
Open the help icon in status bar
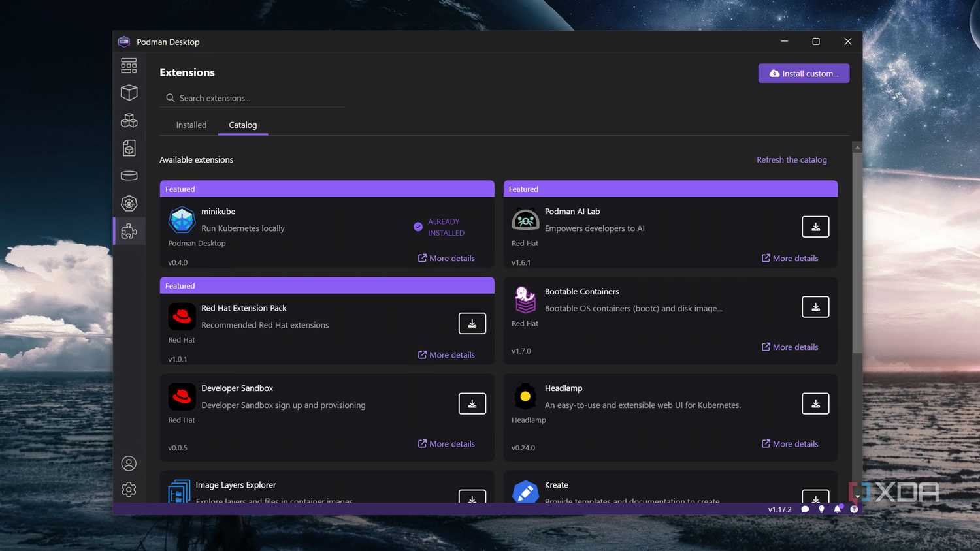coord(854,509)
